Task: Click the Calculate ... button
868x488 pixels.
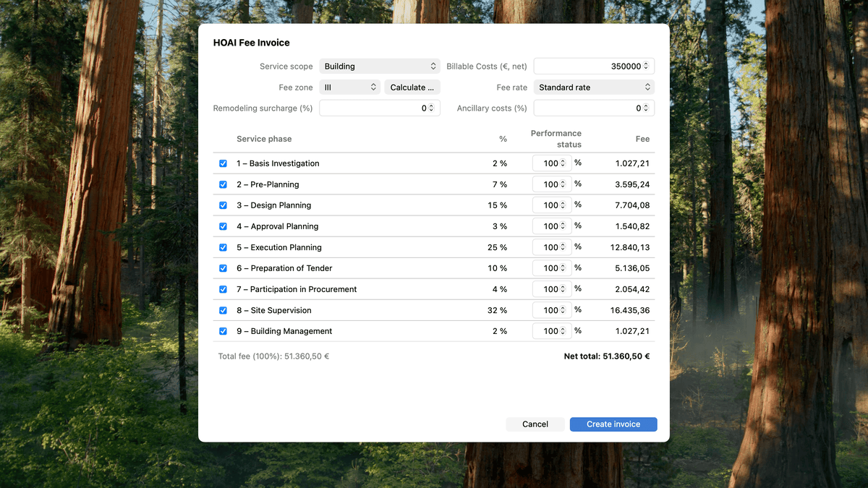Action: 412,87
